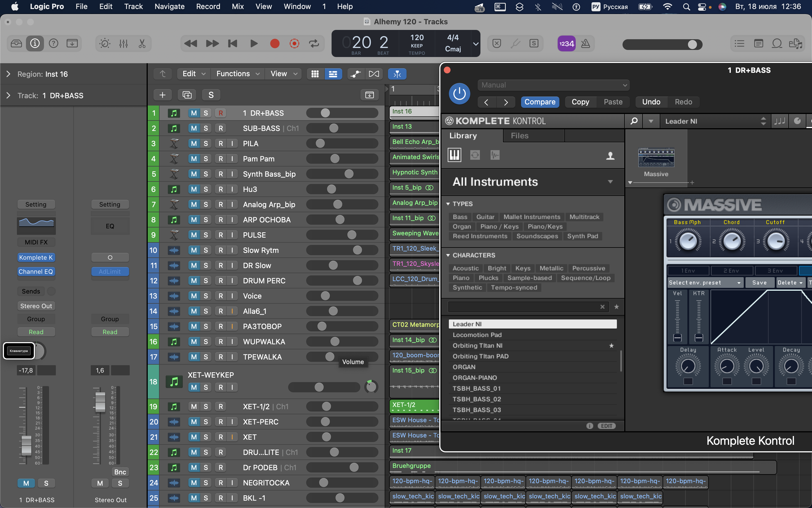
Task: Click the Bass type tag
Action: coord(460,217)
